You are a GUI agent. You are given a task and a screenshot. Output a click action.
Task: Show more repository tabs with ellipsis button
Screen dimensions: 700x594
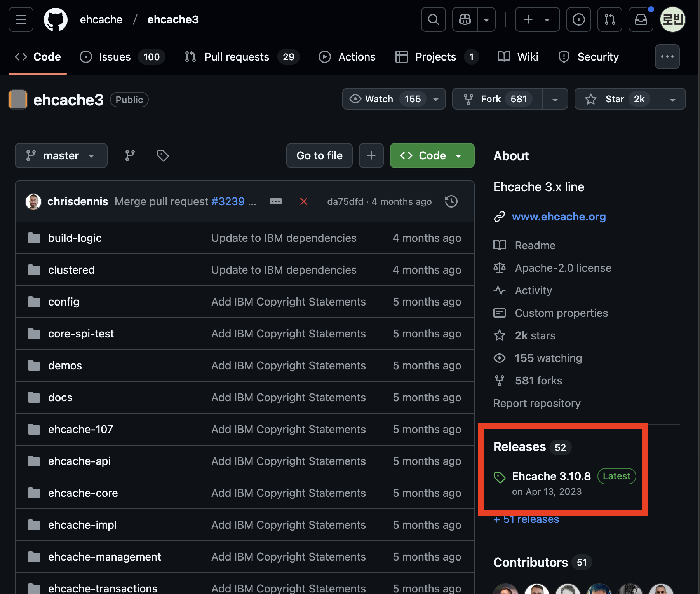pos(667,57)
